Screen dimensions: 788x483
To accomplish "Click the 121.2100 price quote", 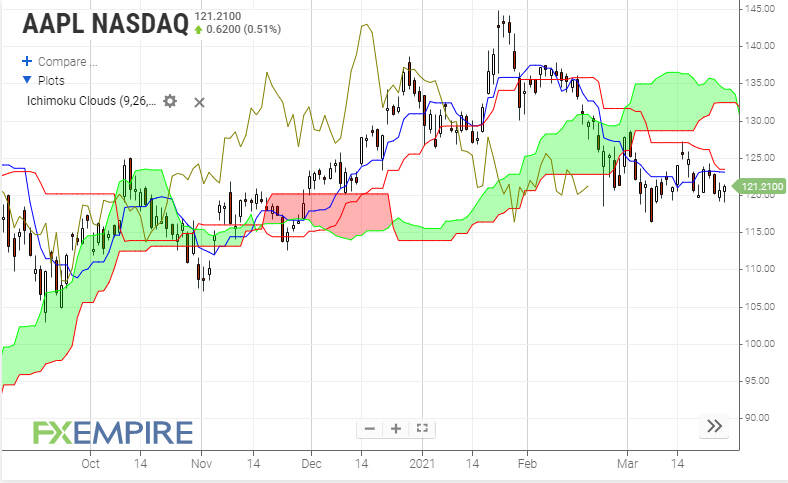I will point(218,16).
